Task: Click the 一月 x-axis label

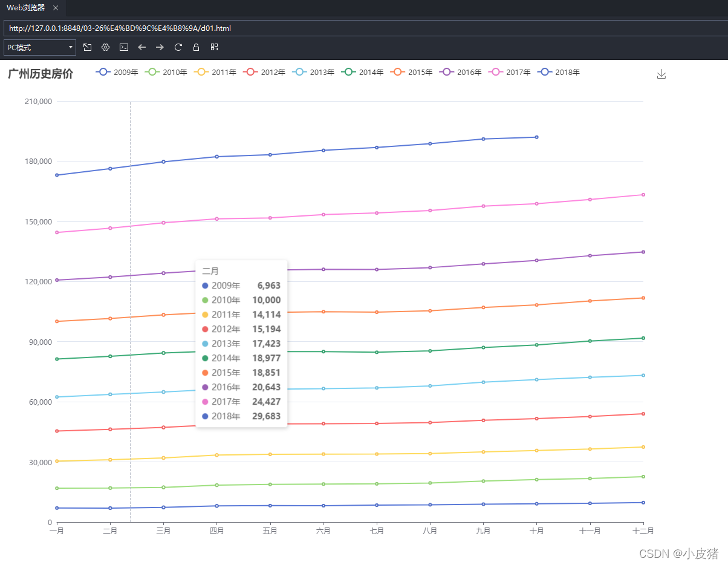Action: click(57, 531)
